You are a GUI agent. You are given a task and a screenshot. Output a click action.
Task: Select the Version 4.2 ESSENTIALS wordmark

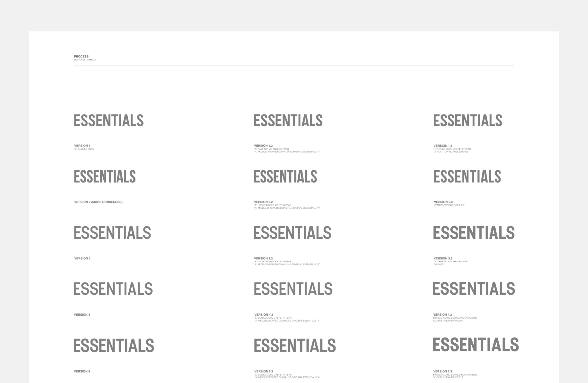click(293, 289)
